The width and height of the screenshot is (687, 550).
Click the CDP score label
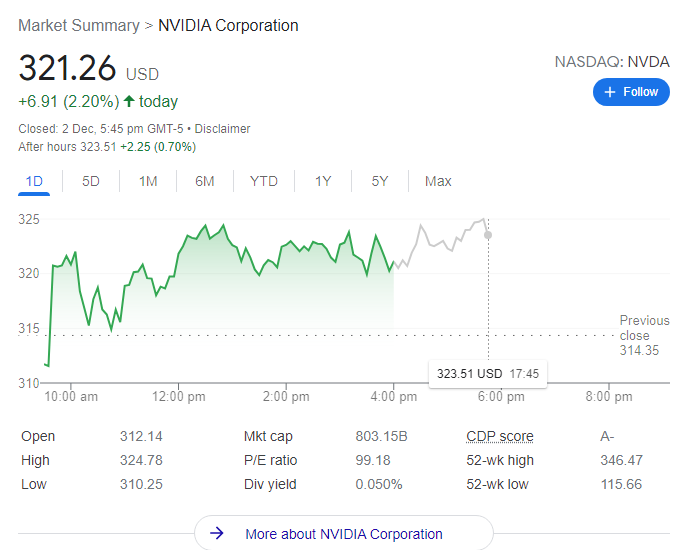pos(499,436)
